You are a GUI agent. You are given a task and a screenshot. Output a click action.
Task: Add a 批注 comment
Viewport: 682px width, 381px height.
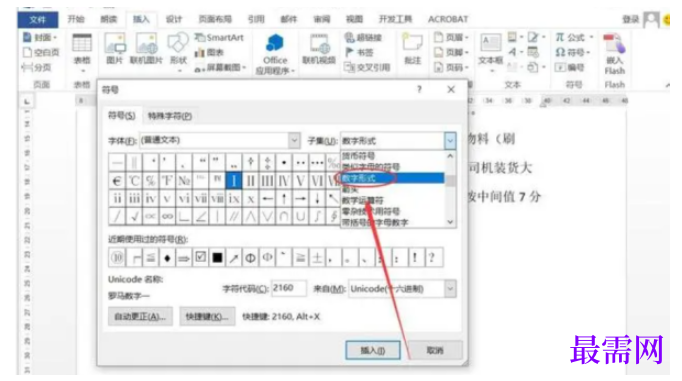click(x=412, y=49)
